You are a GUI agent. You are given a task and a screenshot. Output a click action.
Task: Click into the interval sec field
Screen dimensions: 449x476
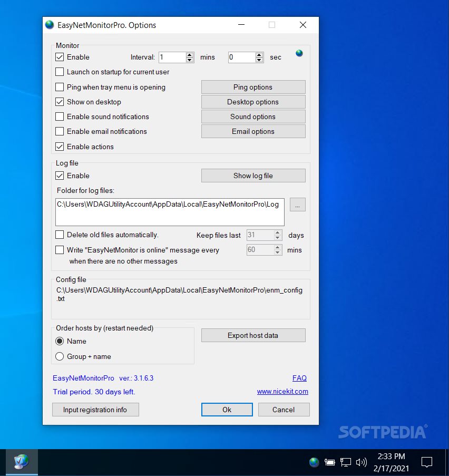(242, 57)
